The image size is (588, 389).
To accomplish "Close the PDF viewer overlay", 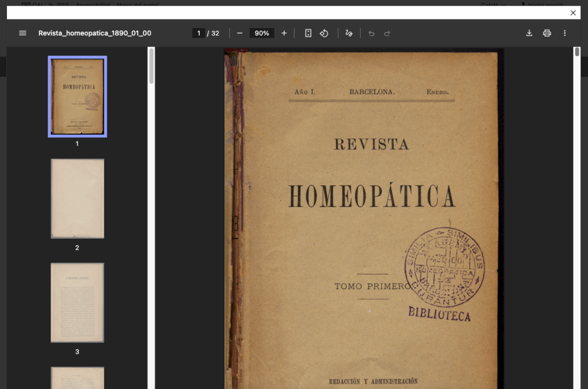I will 572,13.
